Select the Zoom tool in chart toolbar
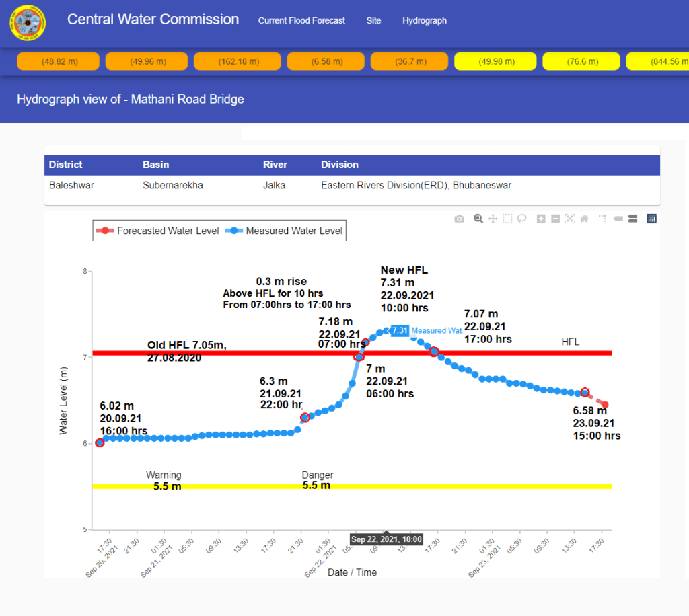The width and height of the screenshot is (689, 616). [x=478, y=219]
